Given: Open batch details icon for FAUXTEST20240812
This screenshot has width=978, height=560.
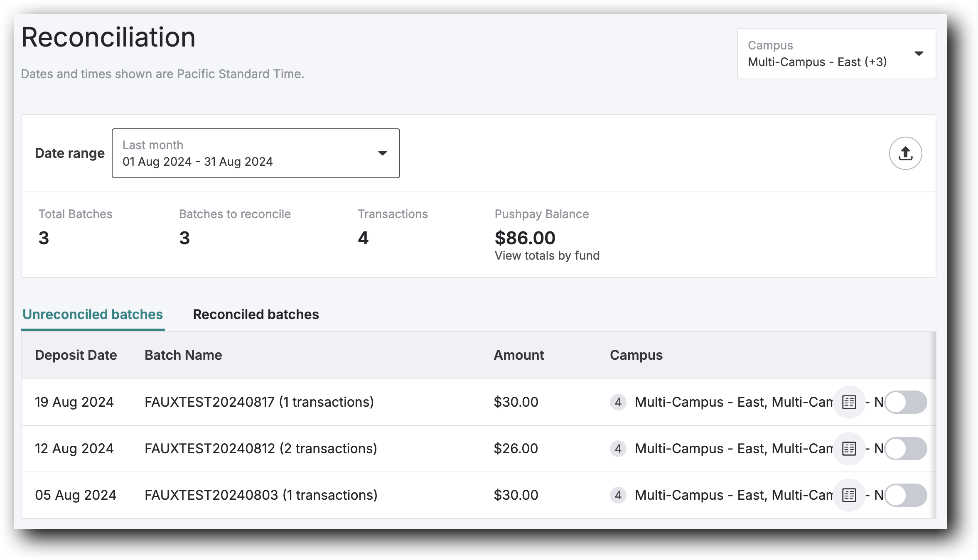Looking at the screenshot, I should (x=849, y=449).
